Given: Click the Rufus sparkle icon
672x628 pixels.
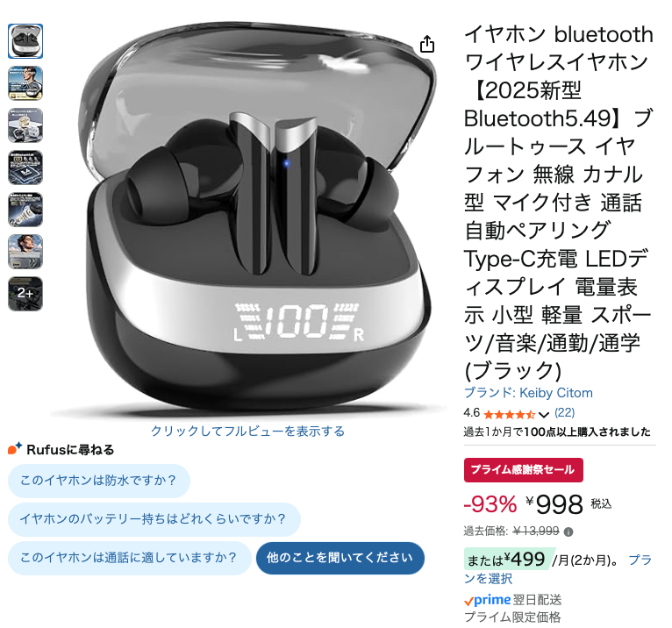Looking at the screenshot, I should click(15, 448).
